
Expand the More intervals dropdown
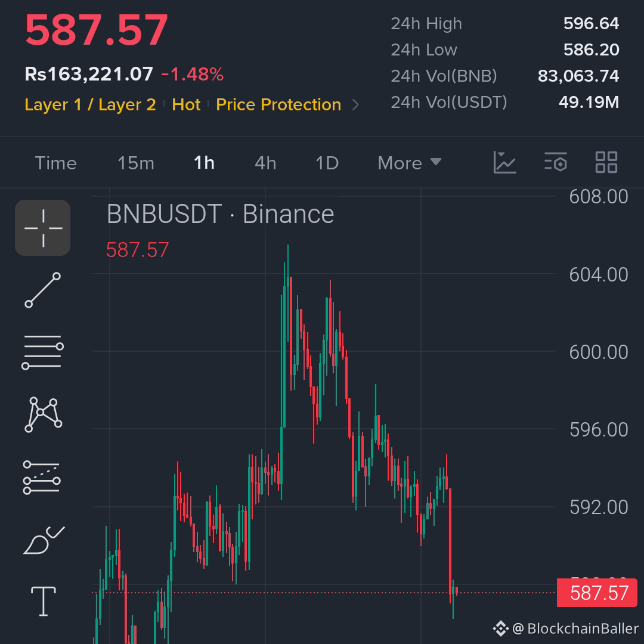pyautogui.click(x=410, y=163)
